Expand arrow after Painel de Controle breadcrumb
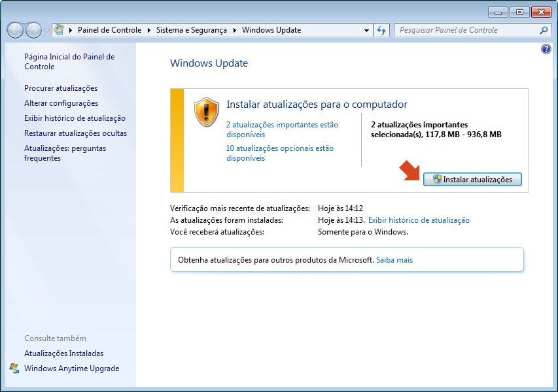 [x=149, y=30]
